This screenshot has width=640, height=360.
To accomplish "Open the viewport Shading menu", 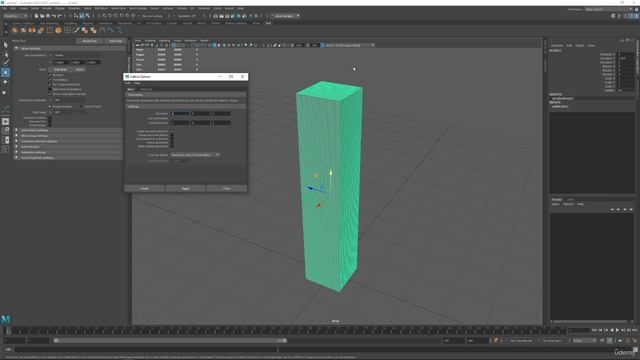I will (150, 41).
